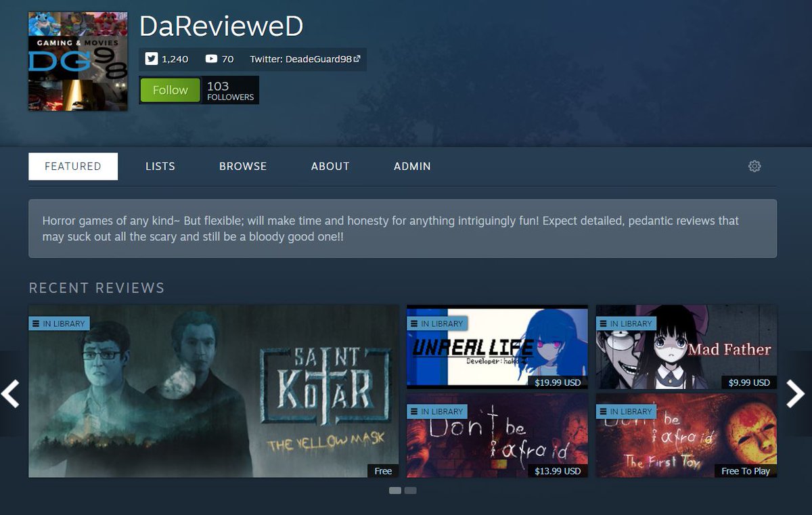Click the In Library badge on Saint Kotar
The height and width of the screenshot is (515, 812).
[x=59, y=323]
